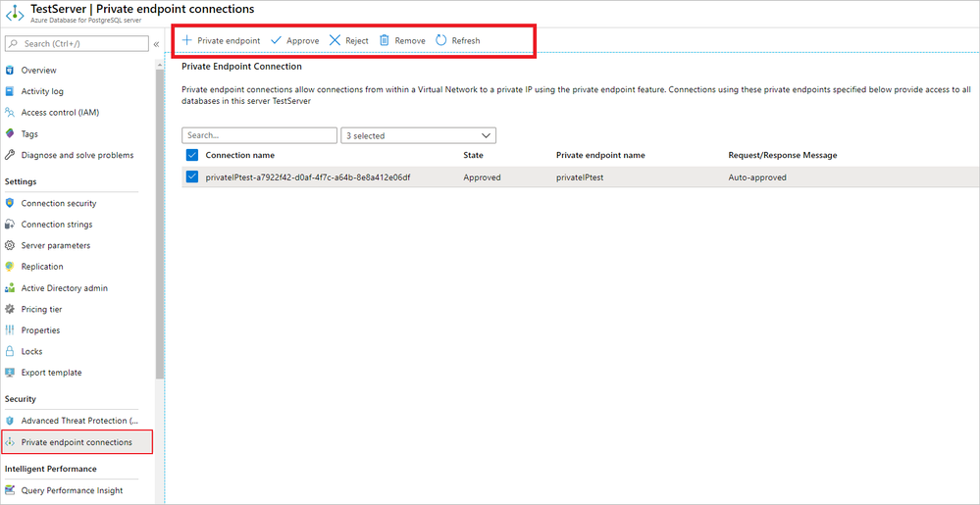Screen dimensions: 980x505
Task: Go to Connection security settings
Action: (59, 203)
